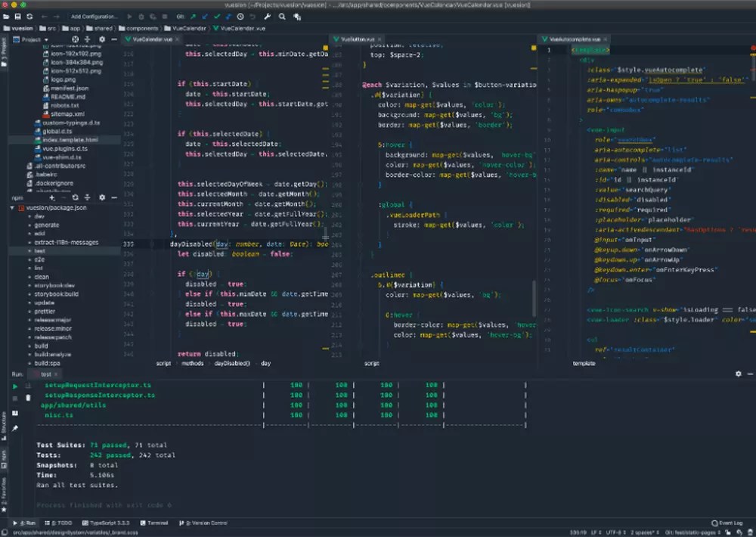Click the Search Everywhere magnifier icon
Image resolution: width=756 pixels, height=537 pixels.
coord(282,16)
